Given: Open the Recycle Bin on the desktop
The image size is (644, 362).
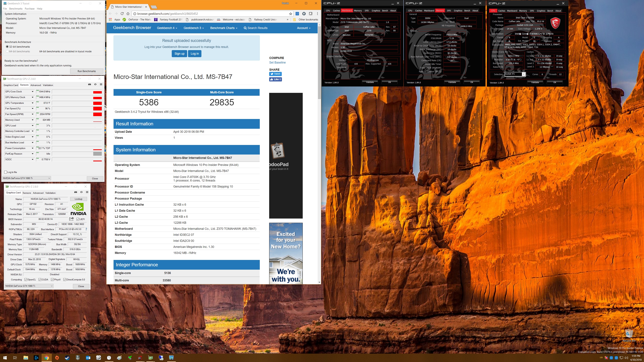Looking at the screenshot, I should pyautogui.click(x=629, y=335).
